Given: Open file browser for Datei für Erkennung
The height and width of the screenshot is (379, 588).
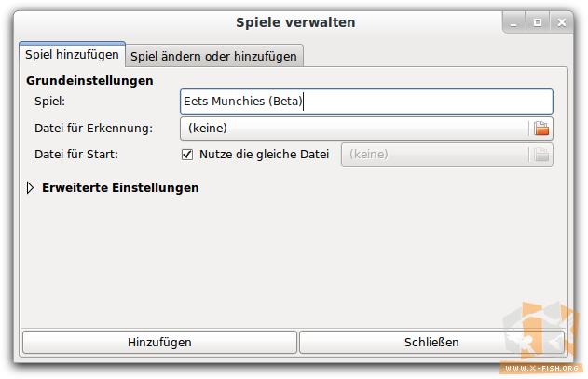Looking at the screenshot, I should tap(541, 129).
